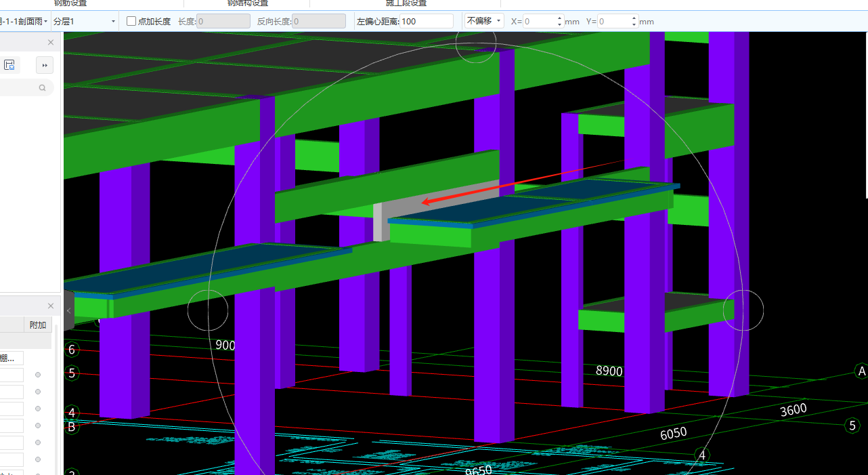Click the 6050 dimension label
This screenshot has height=475, width=868.
click(x=674, y=432)
